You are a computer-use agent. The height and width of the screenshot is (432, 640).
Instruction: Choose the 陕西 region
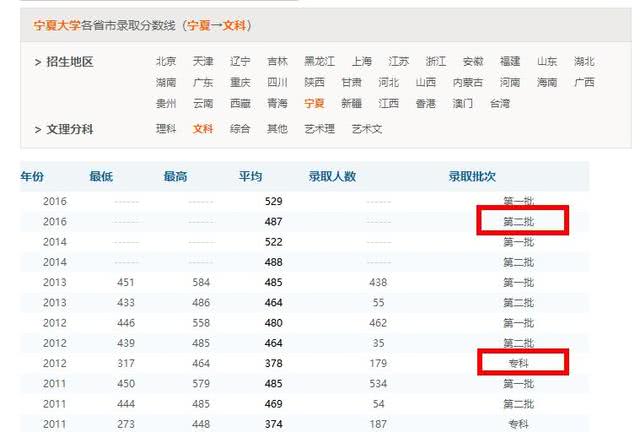point(314,82)
